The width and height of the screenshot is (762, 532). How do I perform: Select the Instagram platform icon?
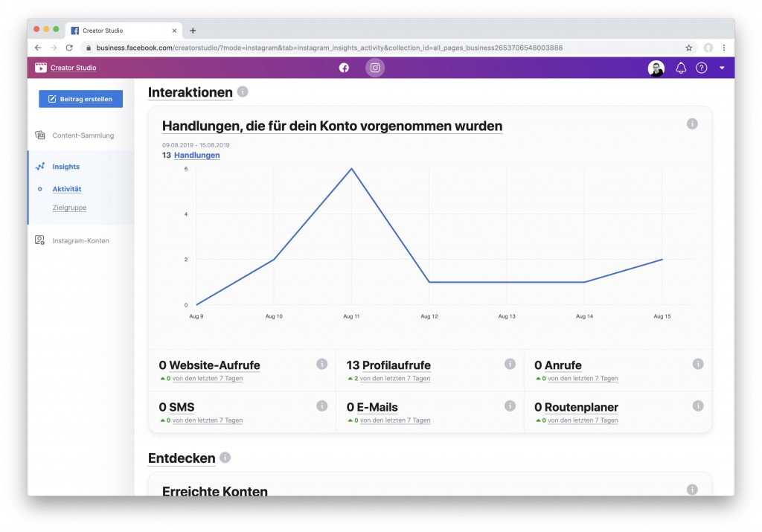click(x=375, y=68)
